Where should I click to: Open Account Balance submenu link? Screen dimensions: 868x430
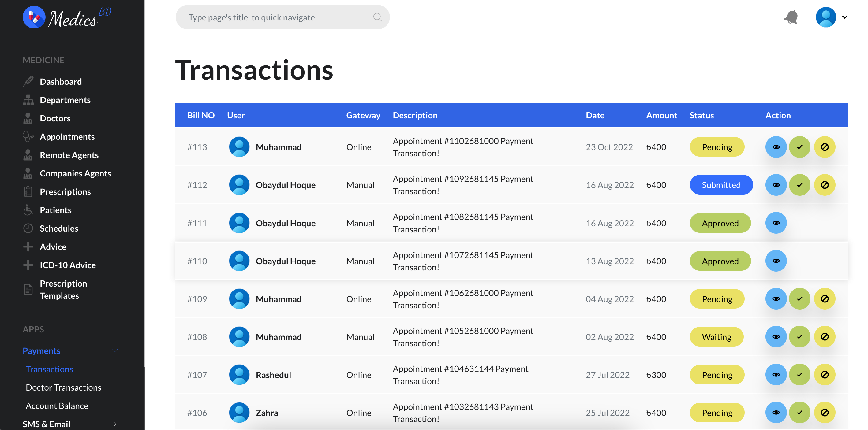(57, 406)
